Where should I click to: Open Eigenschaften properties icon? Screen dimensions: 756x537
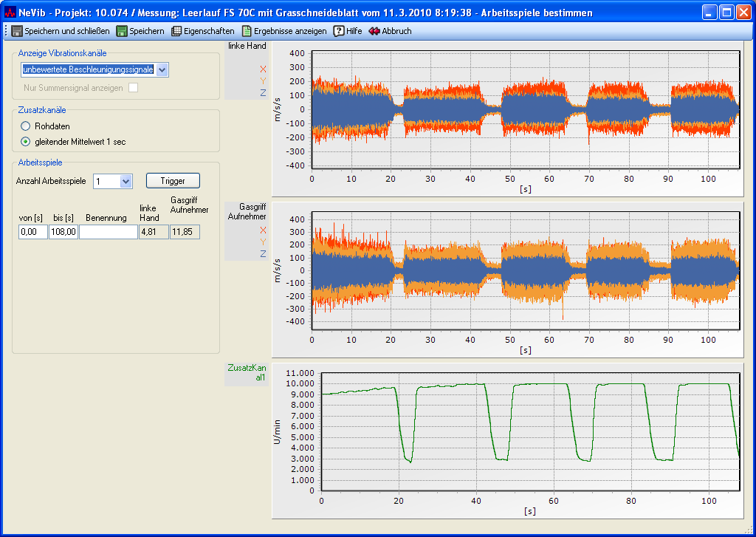point(176,31)
